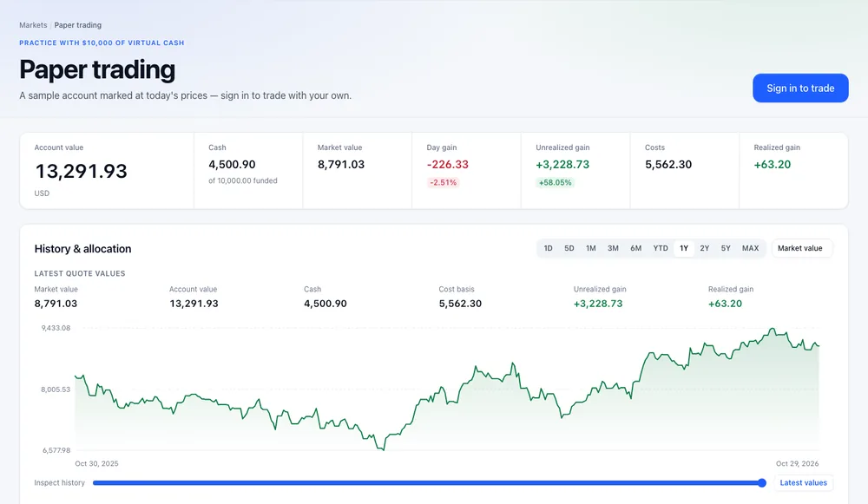Switch chart range to 5D
This screenshot has height=504, width=868.
click(x=569, y=248)
